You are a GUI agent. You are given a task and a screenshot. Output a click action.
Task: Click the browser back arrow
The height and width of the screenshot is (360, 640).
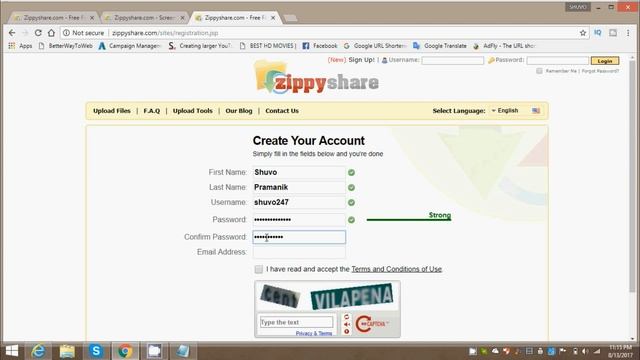click(x=12, y=33)
